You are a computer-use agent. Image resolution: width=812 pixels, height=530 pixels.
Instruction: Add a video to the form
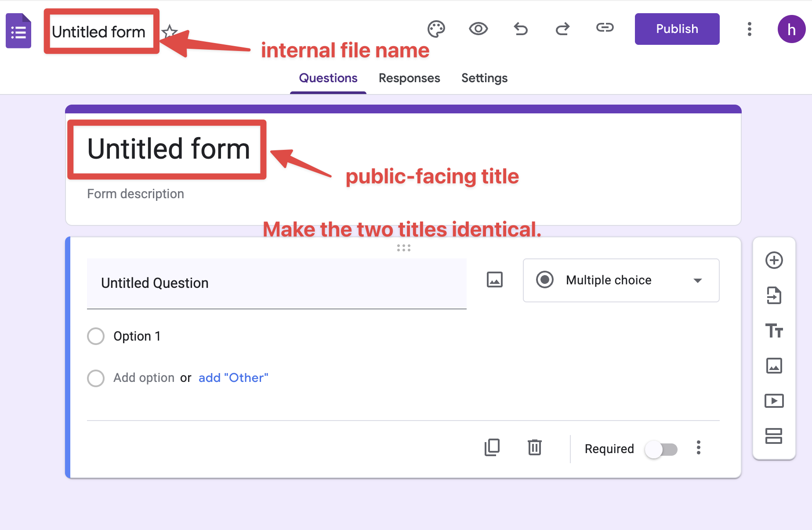[774, 400]
